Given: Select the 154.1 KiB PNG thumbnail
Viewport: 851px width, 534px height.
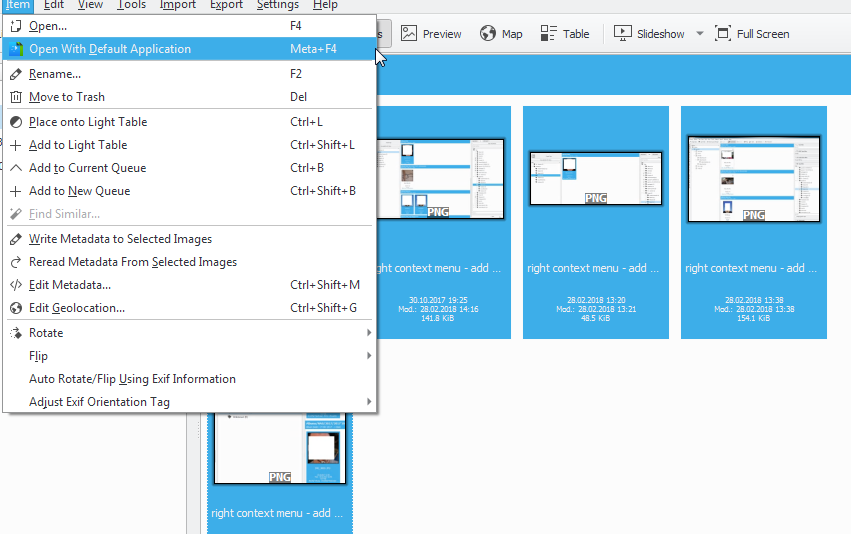Looking at the screenshot, I should coord(753,180).
